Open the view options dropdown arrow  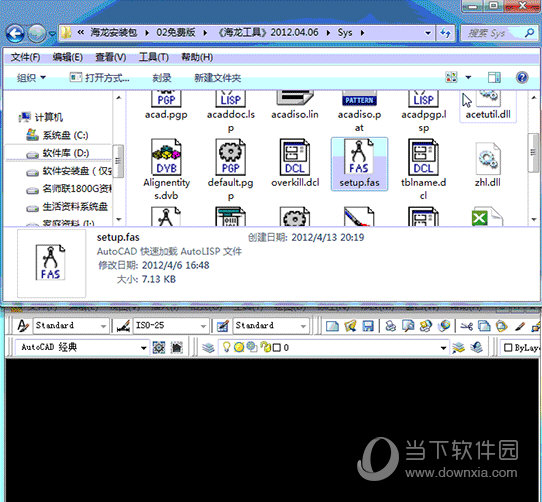pos(468,77)
